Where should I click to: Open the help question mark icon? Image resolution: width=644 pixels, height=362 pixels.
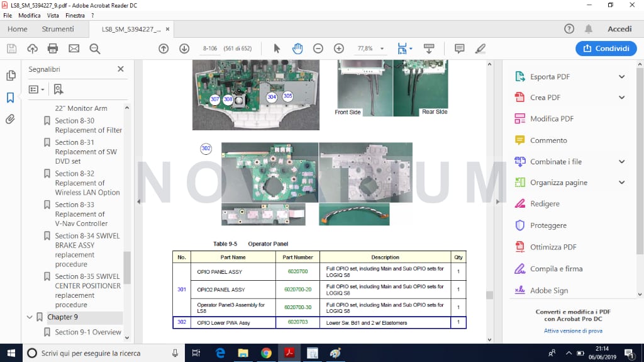[x=569, y=29]
